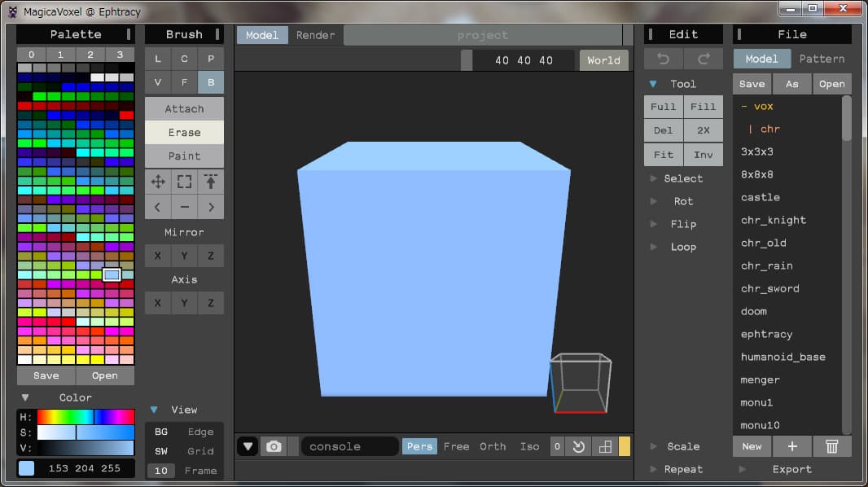The image size is (868, 487).
Task: Add a new model with plus icon
Action: point(792,446)
